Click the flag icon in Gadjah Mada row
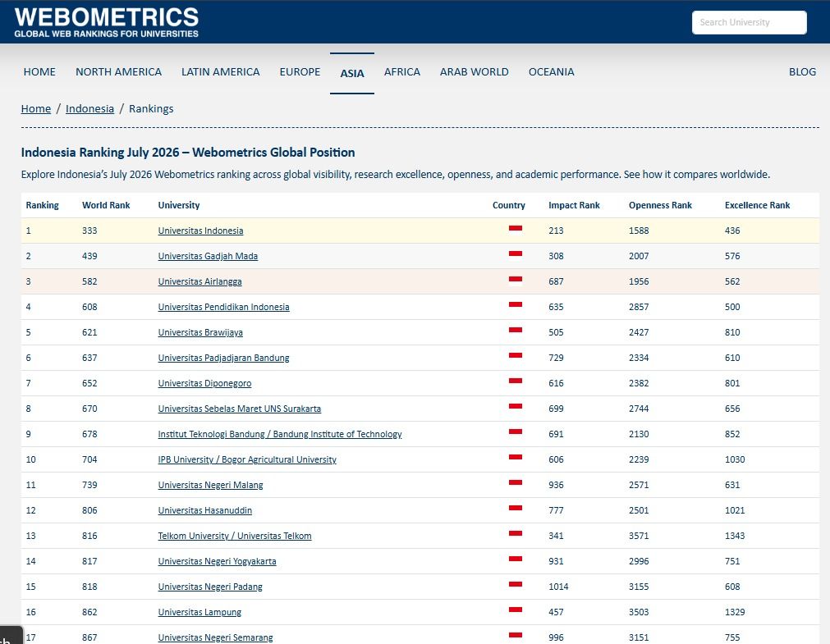The image size is (830, 644). (516, 256)
